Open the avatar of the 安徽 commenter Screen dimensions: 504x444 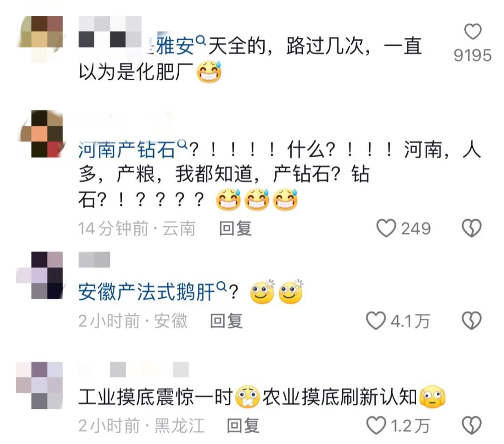pos(40,275)
